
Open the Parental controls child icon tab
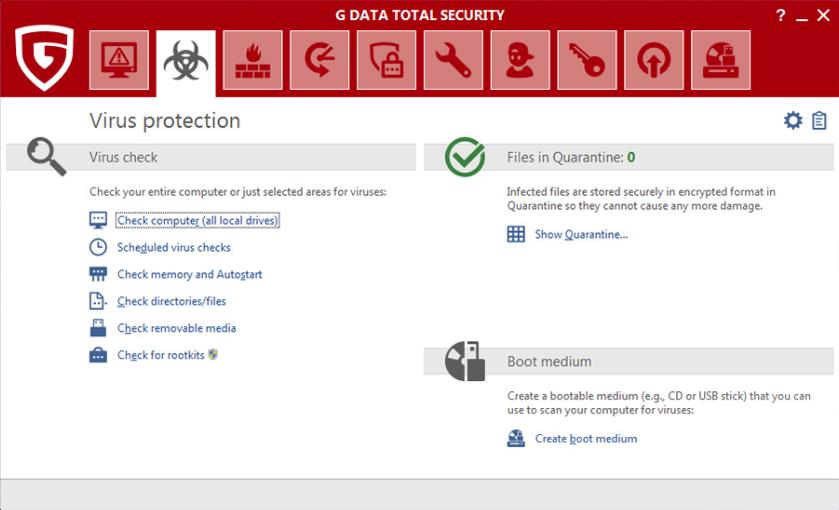pyautogui.click(x=520, y=60)
